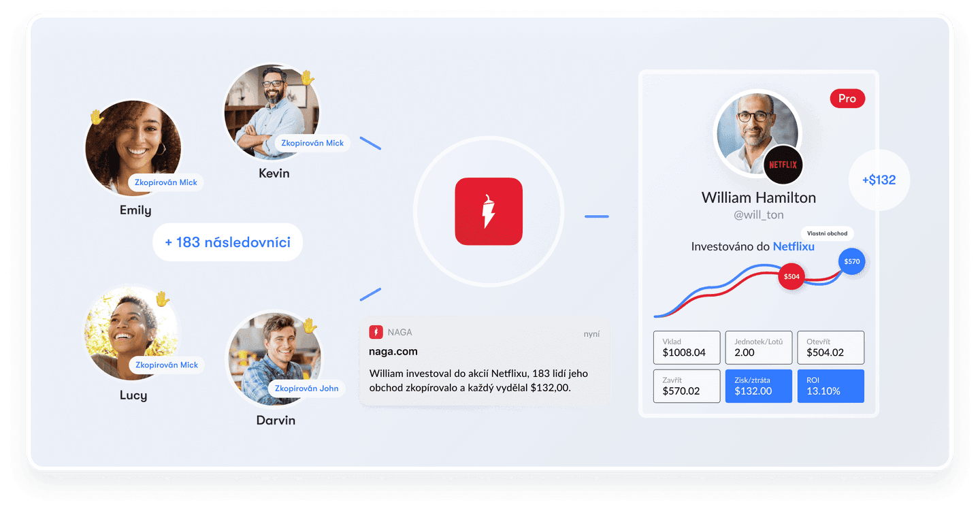This screenshot has width=980, height=511.
Task: Click the name Lucy
Action: click(133, 395)
